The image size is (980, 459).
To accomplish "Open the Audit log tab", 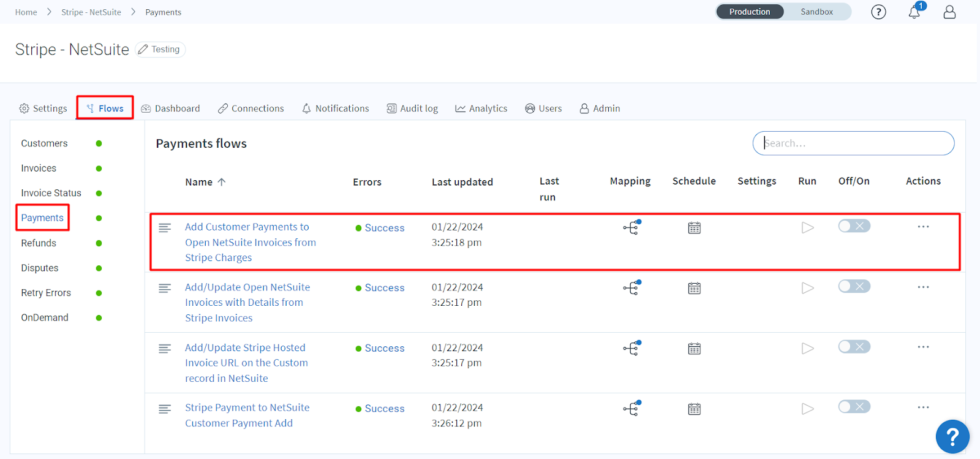I will coord(412,108).
